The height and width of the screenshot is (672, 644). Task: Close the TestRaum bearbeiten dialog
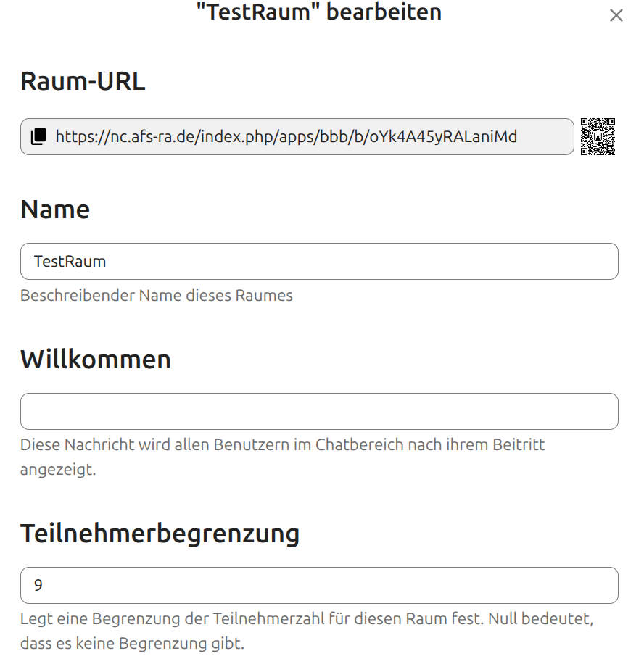(x=616, y=14)
